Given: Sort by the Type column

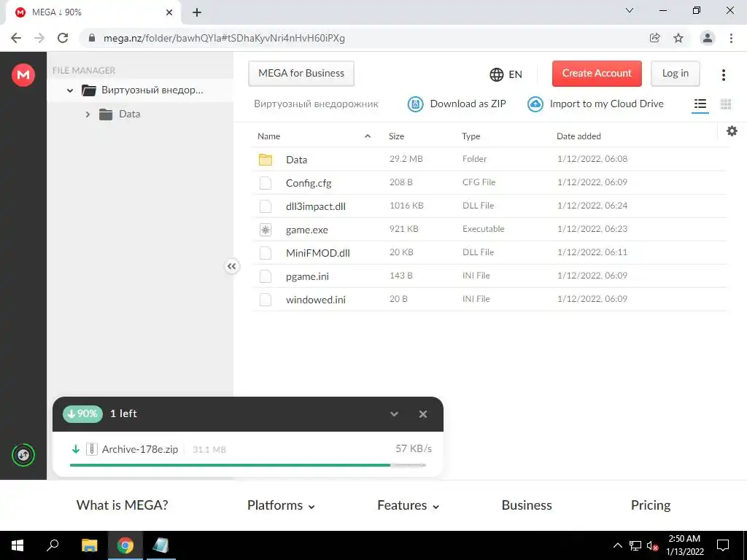Looking at the screenshot, I should 471,136.
